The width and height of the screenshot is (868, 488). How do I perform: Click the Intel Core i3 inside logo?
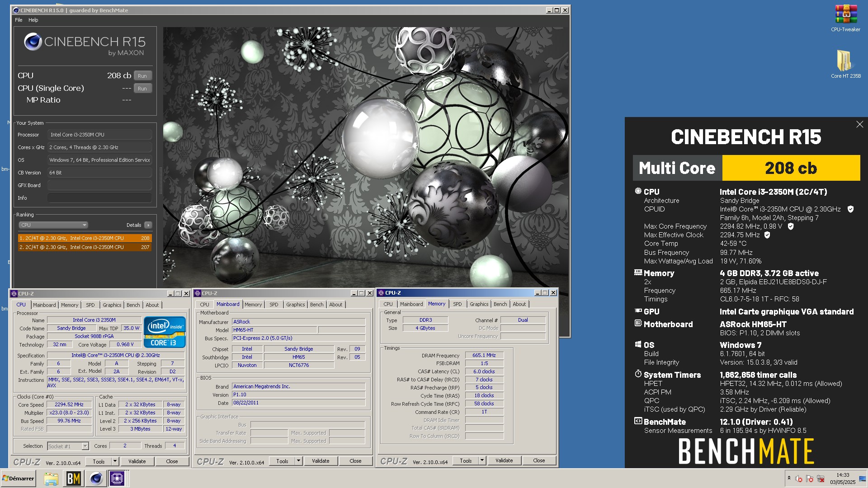coord(165,332)
